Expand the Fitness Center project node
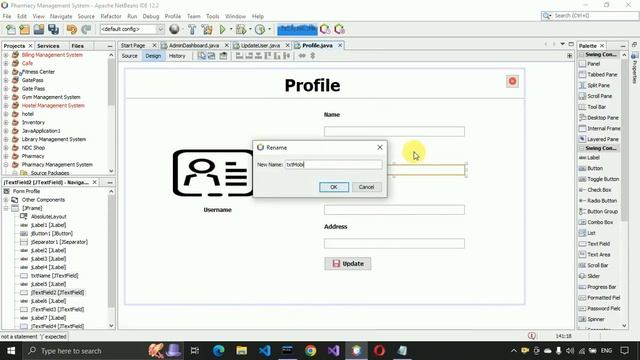 click(6, 72)
